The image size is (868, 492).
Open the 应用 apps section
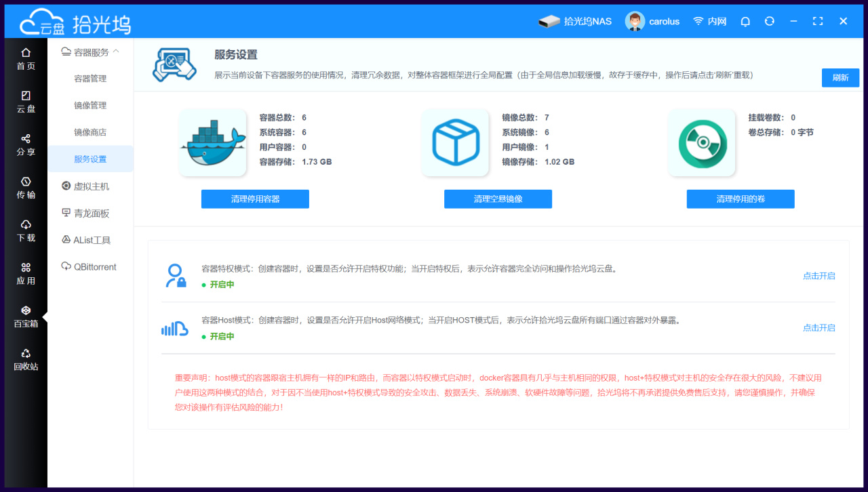coord(26,274)
